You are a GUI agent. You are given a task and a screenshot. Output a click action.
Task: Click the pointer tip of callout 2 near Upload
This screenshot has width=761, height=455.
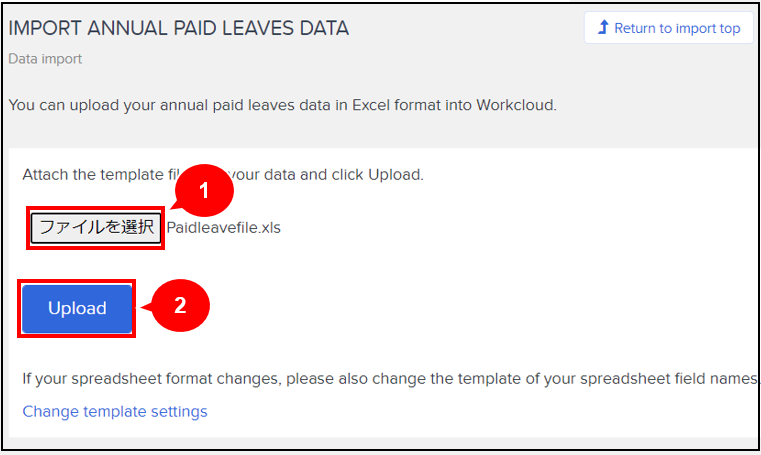(x=143, y=307)
